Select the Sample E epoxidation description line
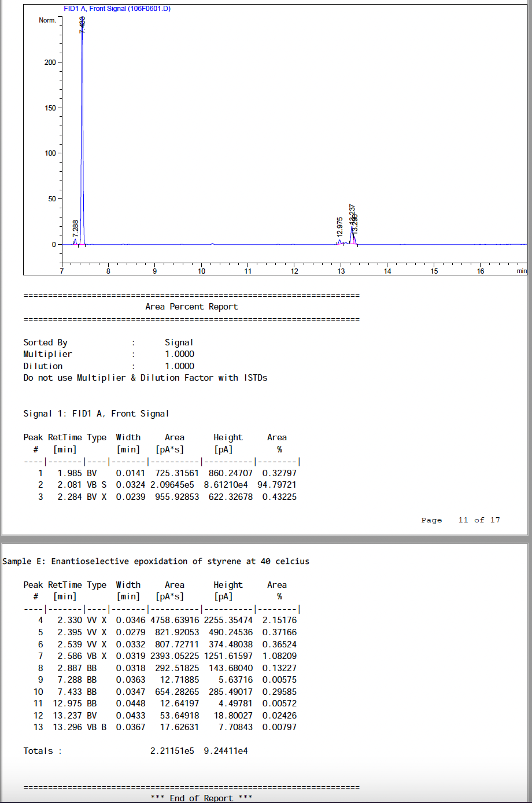Viewport: 532px width, 803px height. tap(156, 561)
